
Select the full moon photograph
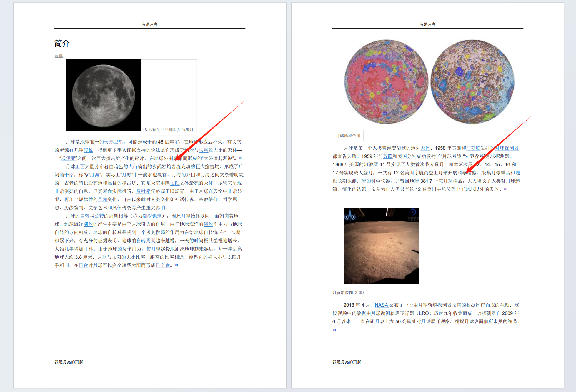[x=103, y=95]
